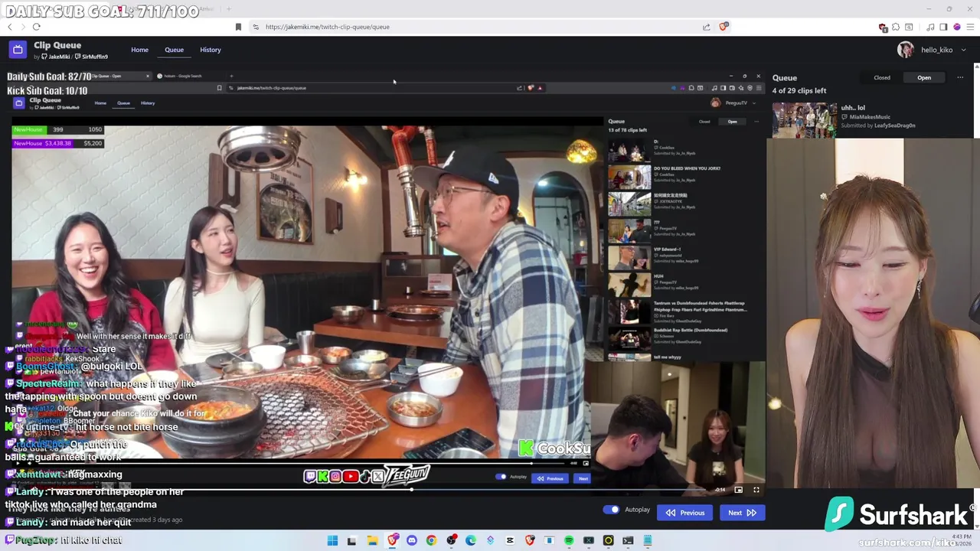Reload the current page
This screenshot has width=980, height=551.
click(36, 27)
